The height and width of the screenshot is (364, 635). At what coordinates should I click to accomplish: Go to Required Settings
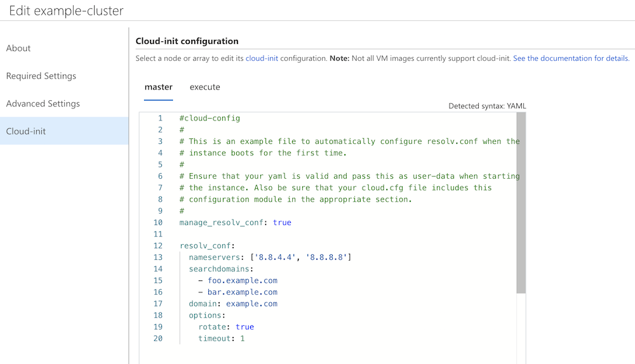41,76
